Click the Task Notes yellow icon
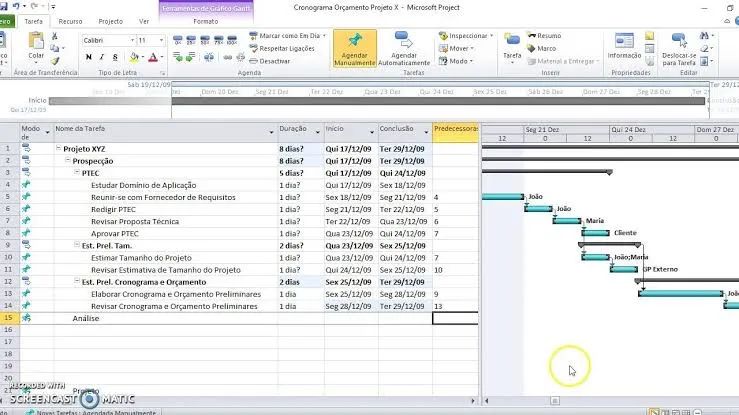Image resolution: width=739 pixels, height=415 pixels. pyautogui.click(x=649, y=36)
